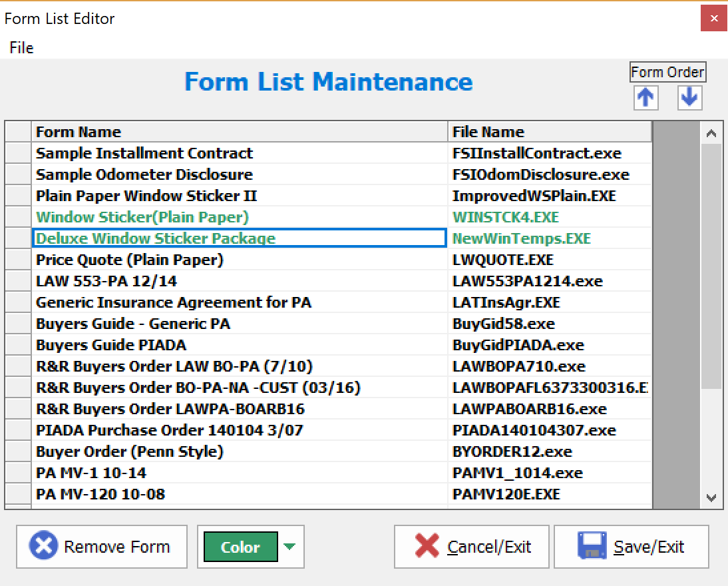This screenshot has height=586, width=728.
Task: Click the green Color swatch button
Action: [240, 546]
